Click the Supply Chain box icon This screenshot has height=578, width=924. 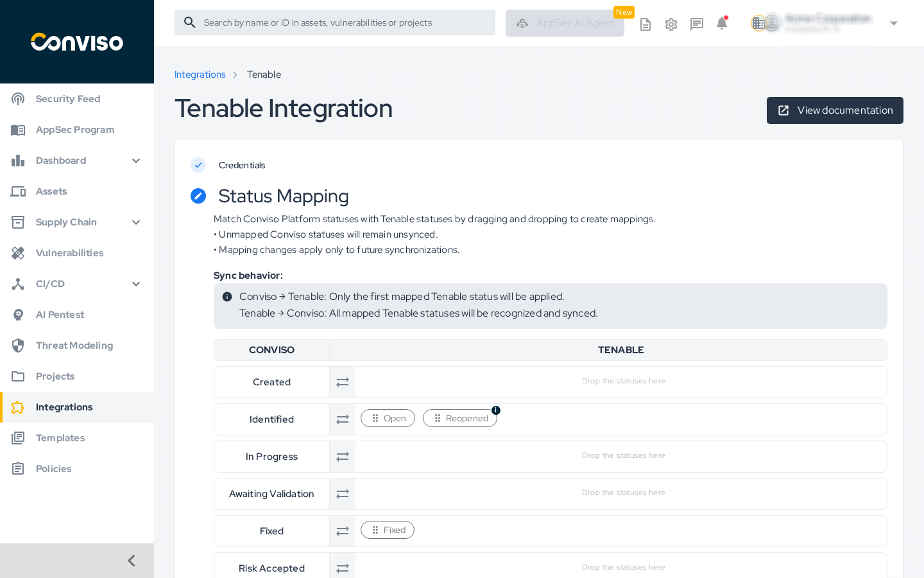point(18,222)
